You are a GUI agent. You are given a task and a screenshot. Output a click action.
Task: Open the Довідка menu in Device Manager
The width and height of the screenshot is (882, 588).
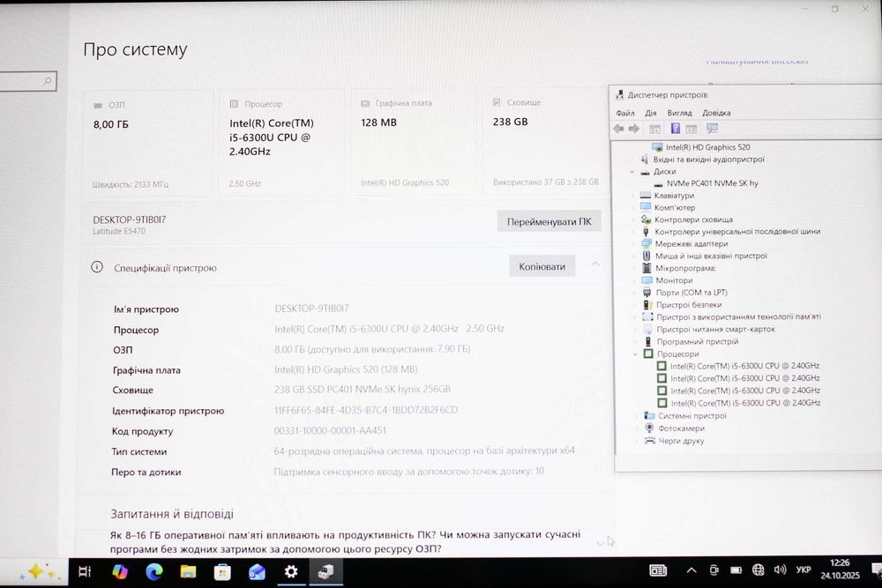coord(716,113)
